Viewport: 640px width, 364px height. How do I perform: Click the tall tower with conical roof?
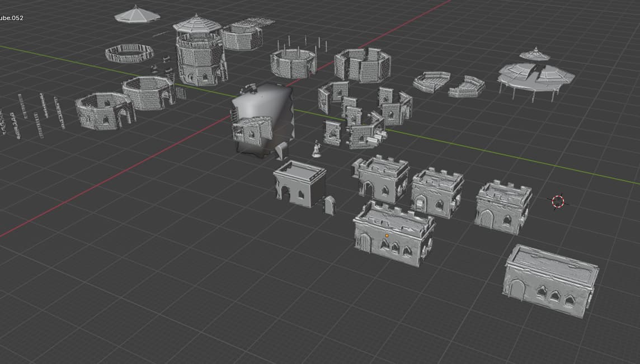click(199, 53)
